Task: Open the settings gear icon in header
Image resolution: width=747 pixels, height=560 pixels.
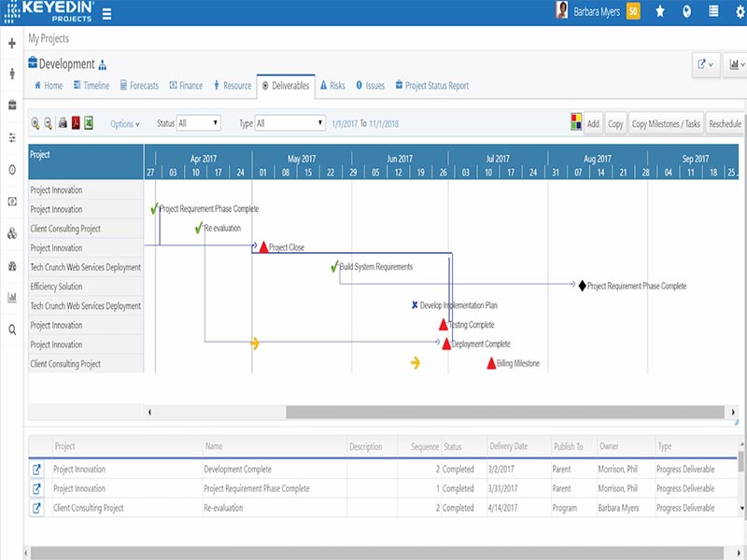Action: point(740,12)
